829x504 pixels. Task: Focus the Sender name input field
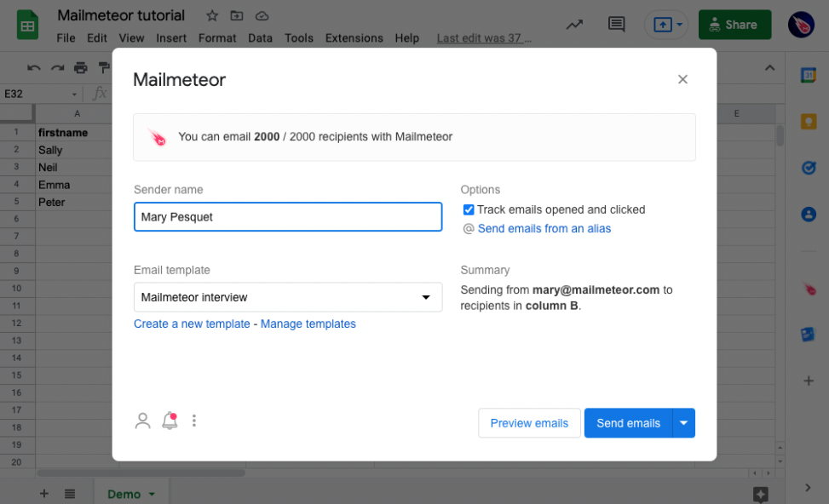tap(288, 216)
